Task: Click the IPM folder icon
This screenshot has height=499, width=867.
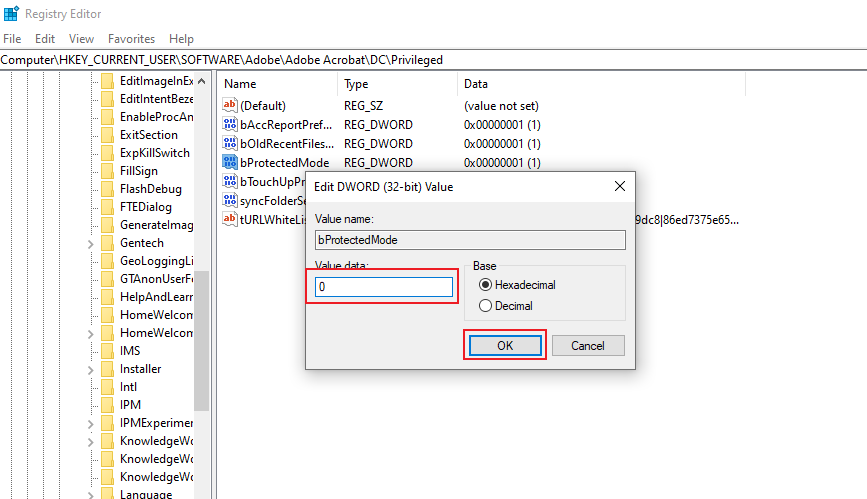Action: coord(107,405)
